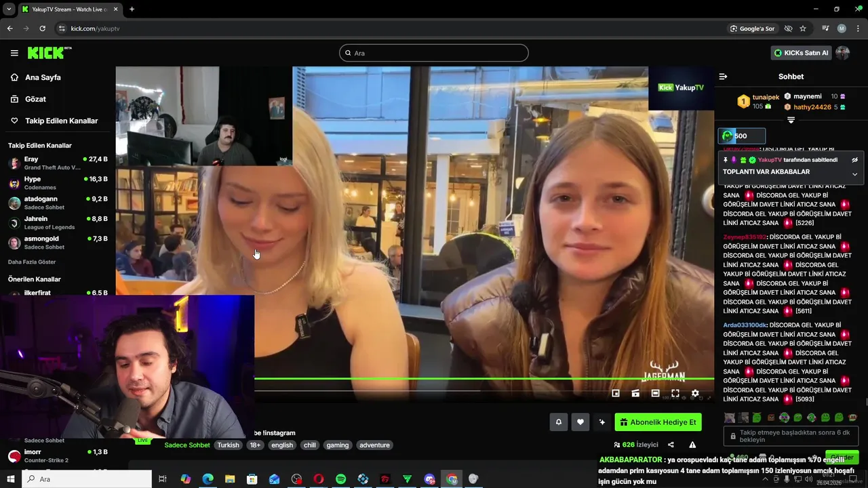The width and height of the screenshot is (868, 488).
Task: Click the Windows taskbar search box
Action: [x=87, y=479]
